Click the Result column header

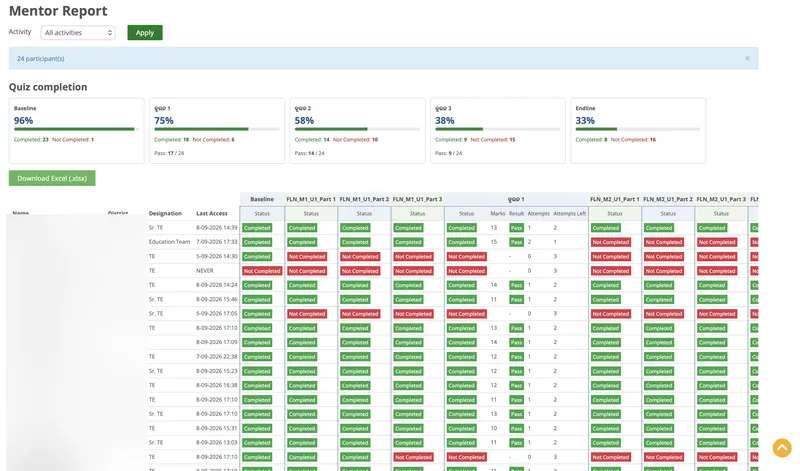coord(516,213)
